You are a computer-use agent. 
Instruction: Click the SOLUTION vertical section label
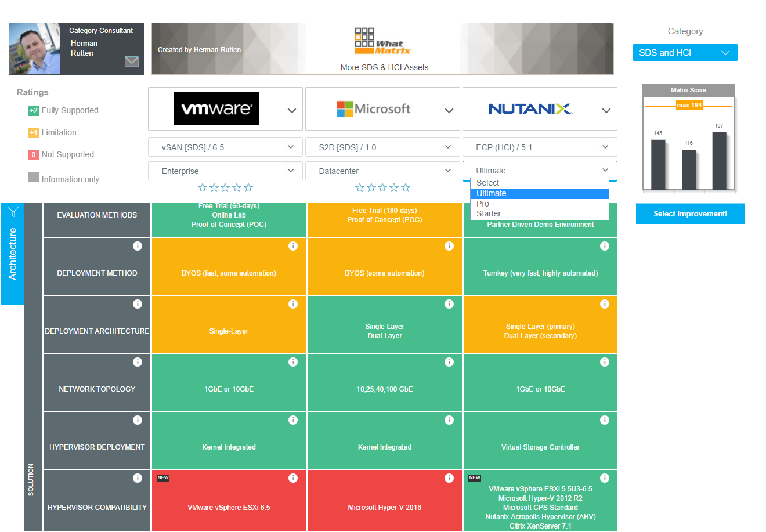pos(31,480)
